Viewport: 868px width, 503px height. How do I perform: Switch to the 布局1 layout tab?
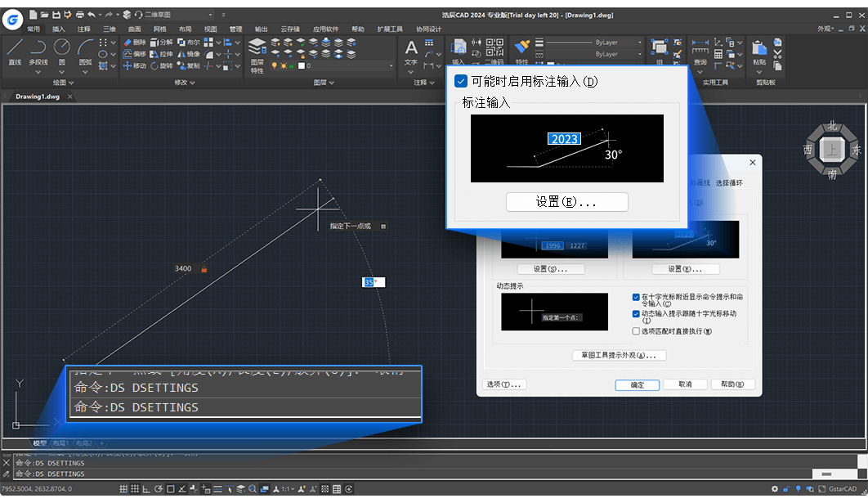pyautogui.click(x=60, y=443)
